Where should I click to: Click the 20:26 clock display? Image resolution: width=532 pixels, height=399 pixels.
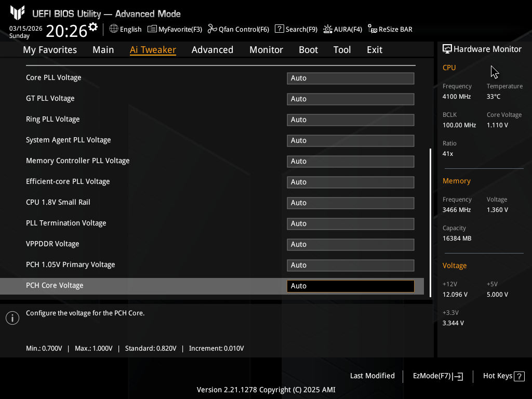66,31
